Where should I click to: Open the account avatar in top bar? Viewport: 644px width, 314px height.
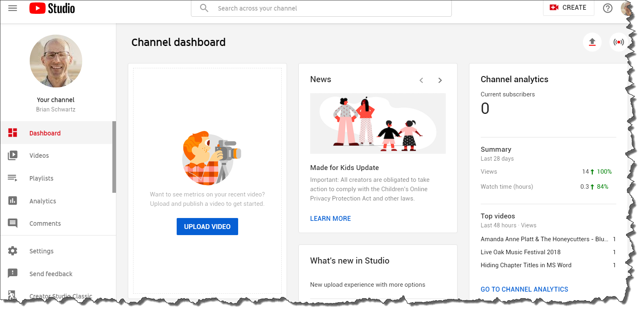(627, 8)
